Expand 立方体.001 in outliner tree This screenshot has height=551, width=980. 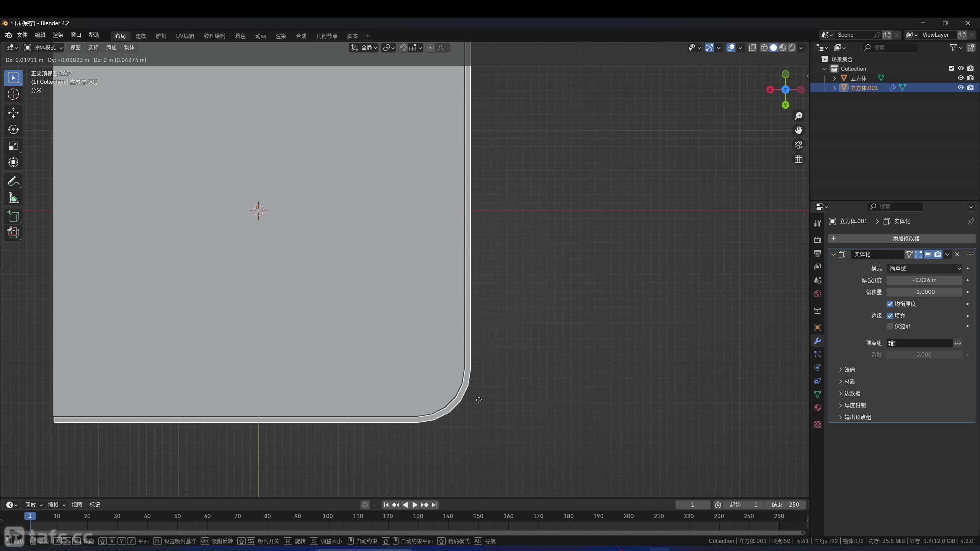point(835,88)
